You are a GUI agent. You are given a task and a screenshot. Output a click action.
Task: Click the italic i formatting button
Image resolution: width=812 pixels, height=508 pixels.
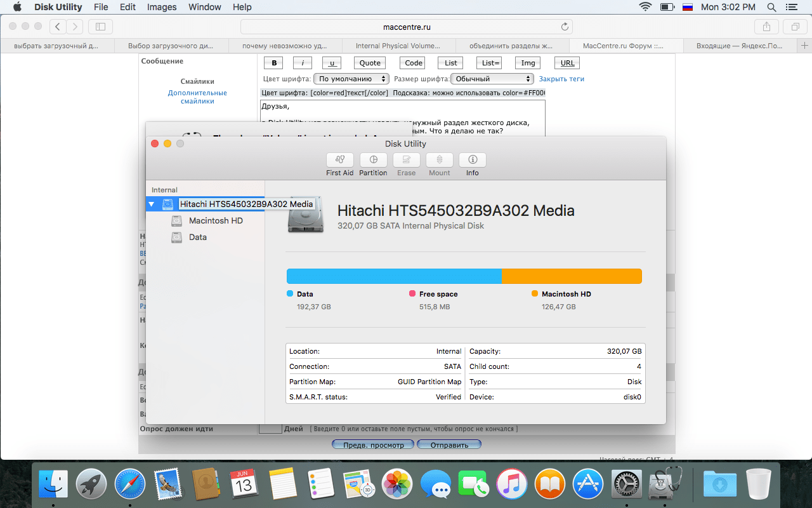point(303,63)
